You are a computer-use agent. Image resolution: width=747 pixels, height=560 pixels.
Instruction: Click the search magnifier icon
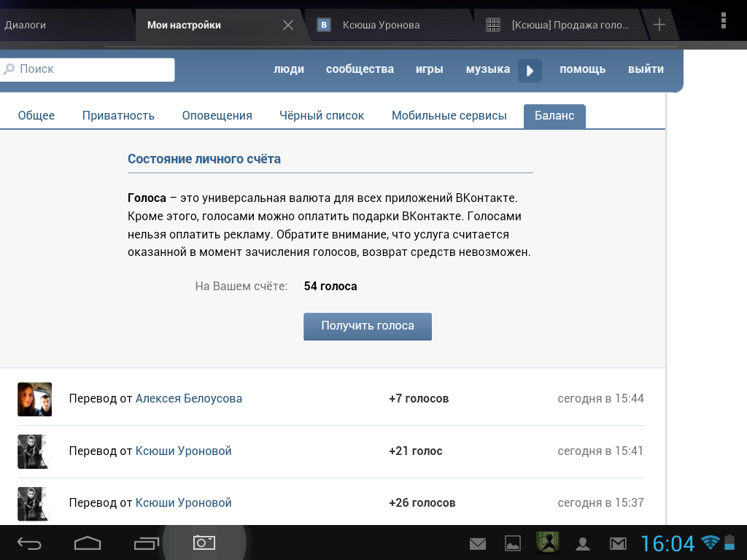pos(9,69)
